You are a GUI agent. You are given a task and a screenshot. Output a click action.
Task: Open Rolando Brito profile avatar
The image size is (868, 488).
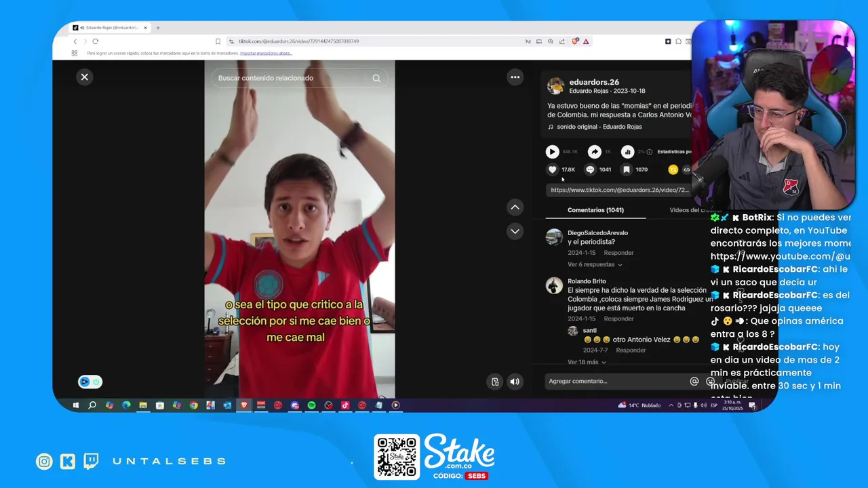pos(554,285)
